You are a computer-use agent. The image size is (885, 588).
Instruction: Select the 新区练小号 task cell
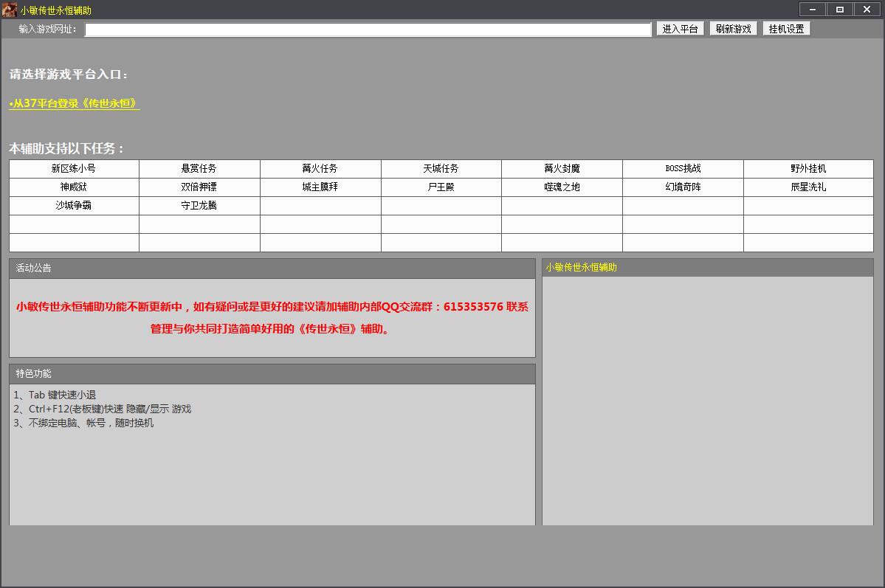point(74,169)
